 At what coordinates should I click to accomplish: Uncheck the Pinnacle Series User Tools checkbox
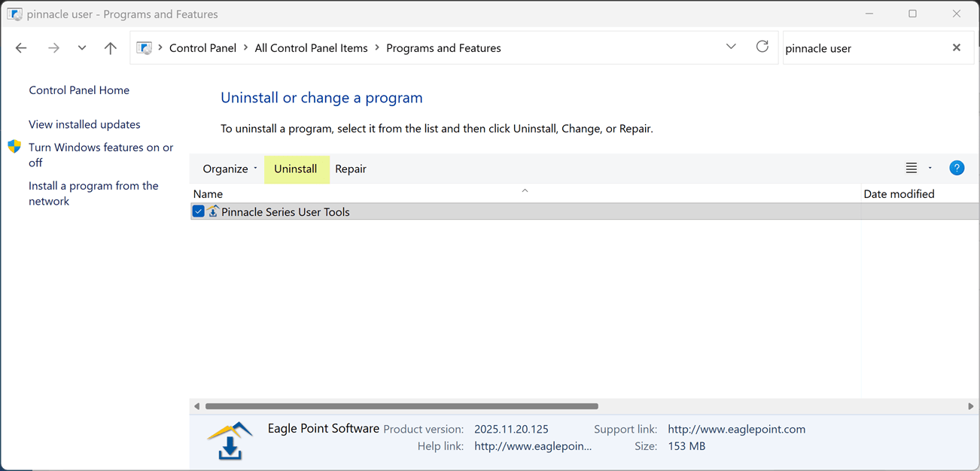tap(199, 211)
